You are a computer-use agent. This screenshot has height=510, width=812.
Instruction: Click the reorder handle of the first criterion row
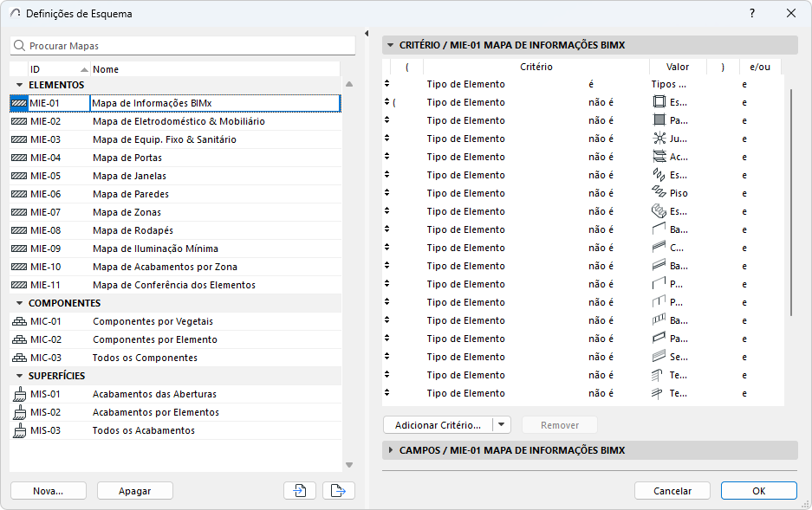tap(387, 84)
